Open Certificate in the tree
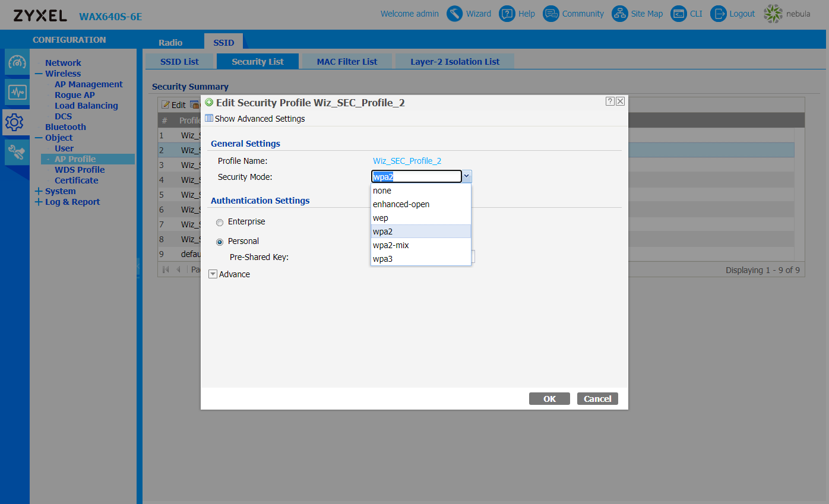 pos(77,180)
